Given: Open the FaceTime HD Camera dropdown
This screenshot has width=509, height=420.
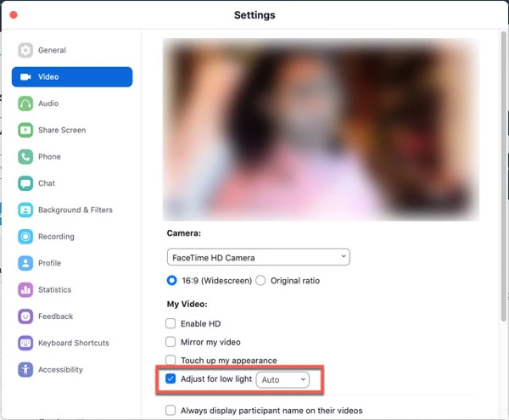Looking at the screenshot, I should (x=258, y=257).
